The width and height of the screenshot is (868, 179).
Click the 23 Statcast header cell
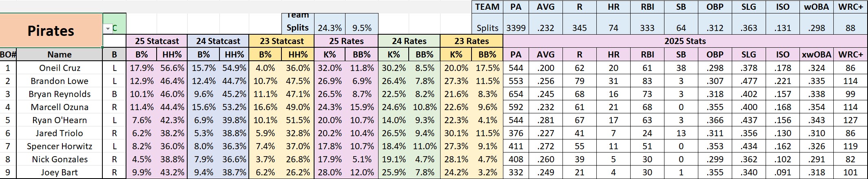(281, 41)
